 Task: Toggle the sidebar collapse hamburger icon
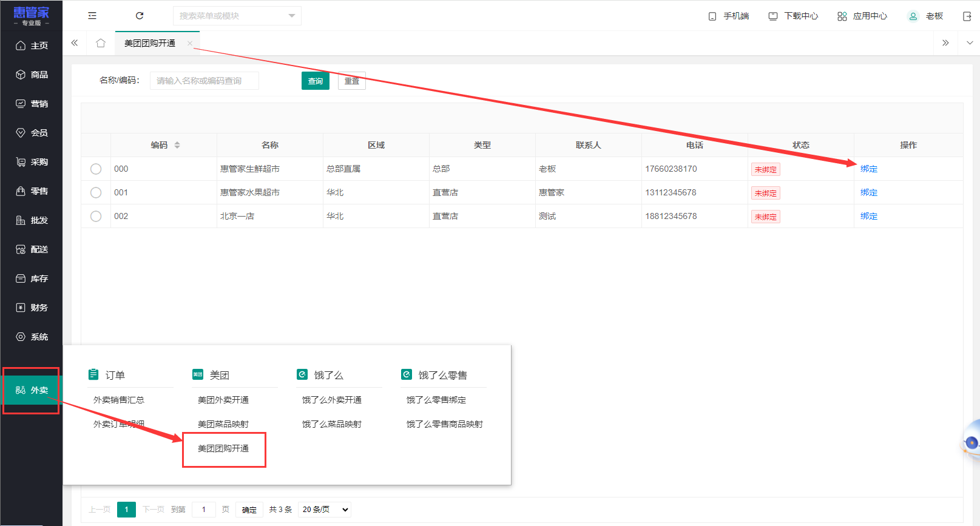click(92, 16)
